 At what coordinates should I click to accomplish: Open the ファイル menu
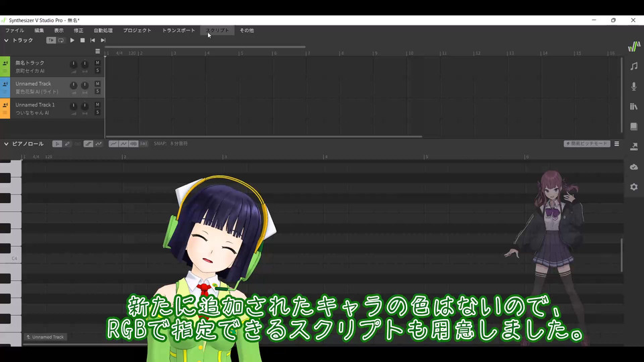[x=15, y=30]
